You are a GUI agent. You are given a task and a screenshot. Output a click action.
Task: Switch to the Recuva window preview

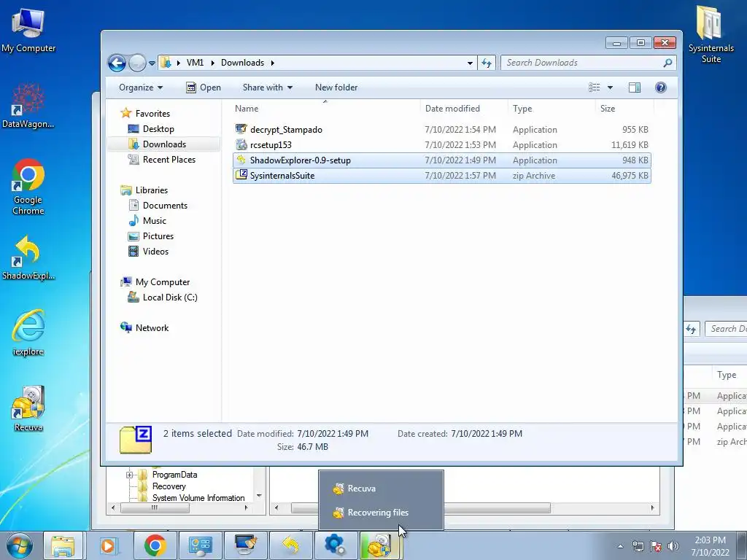click(381, 488)
